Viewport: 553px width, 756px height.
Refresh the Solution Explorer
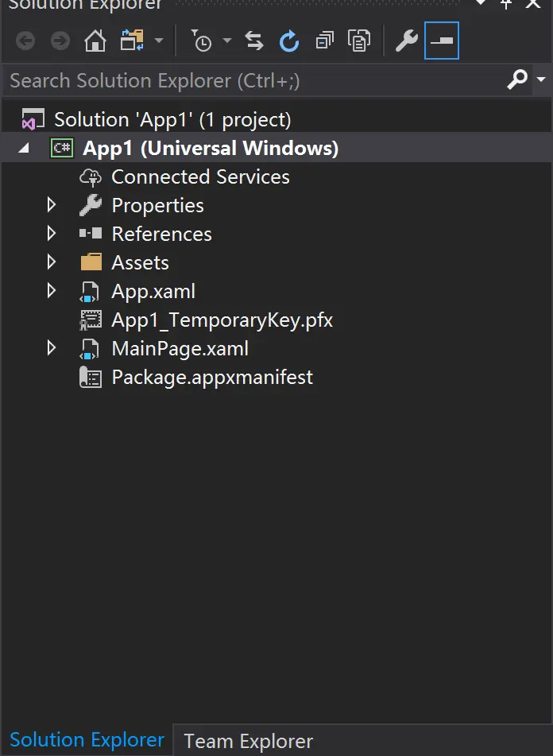tap(289, 41)
